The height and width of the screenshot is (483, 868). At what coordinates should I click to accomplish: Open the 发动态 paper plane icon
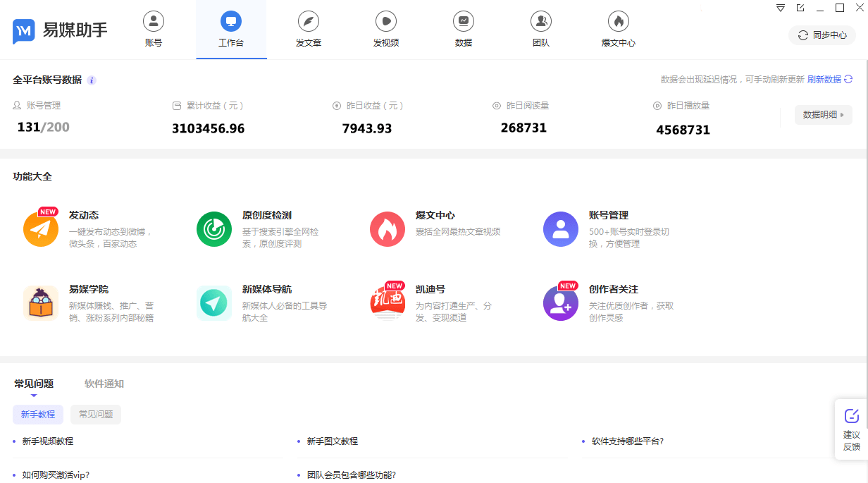click(41, 229)
